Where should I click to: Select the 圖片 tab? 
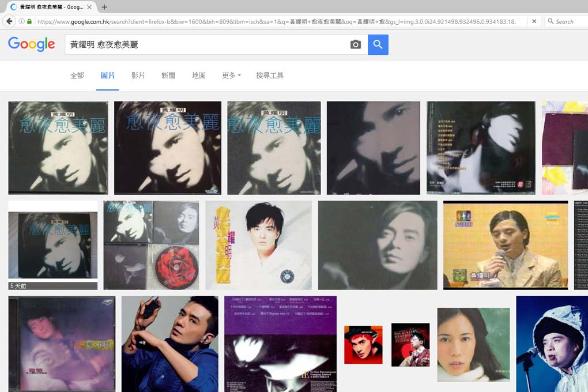(x=108, y=76)
